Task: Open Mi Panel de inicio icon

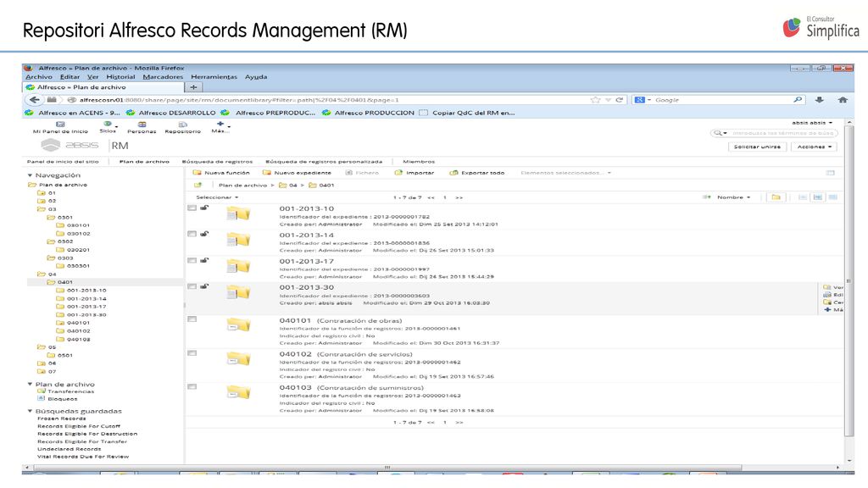Action: (60, 125)
